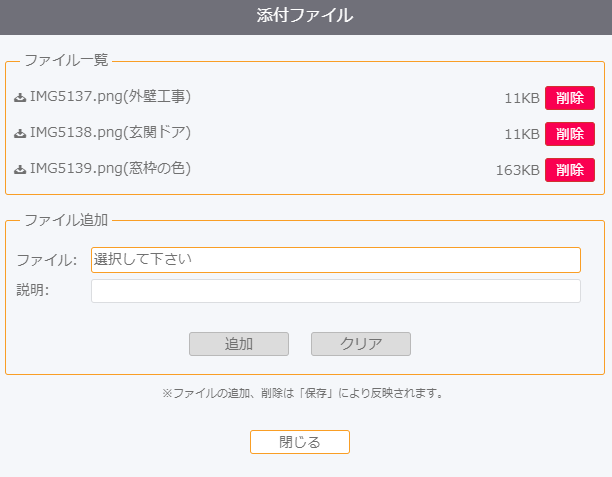Click the 追加 button to add file
Viewport: 612px width, 477px height.
pos(239,344)
